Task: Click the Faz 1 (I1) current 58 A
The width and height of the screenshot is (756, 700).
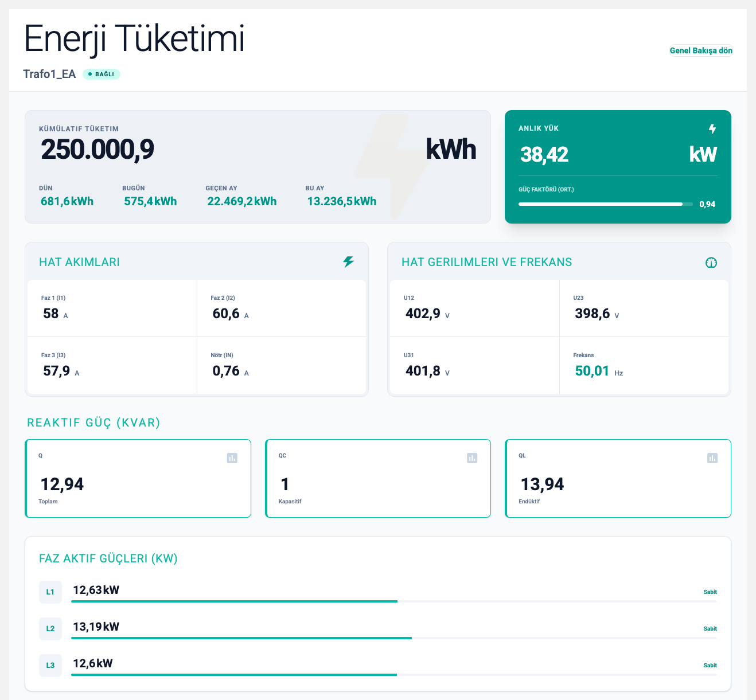Action: [x=56, y=314]
